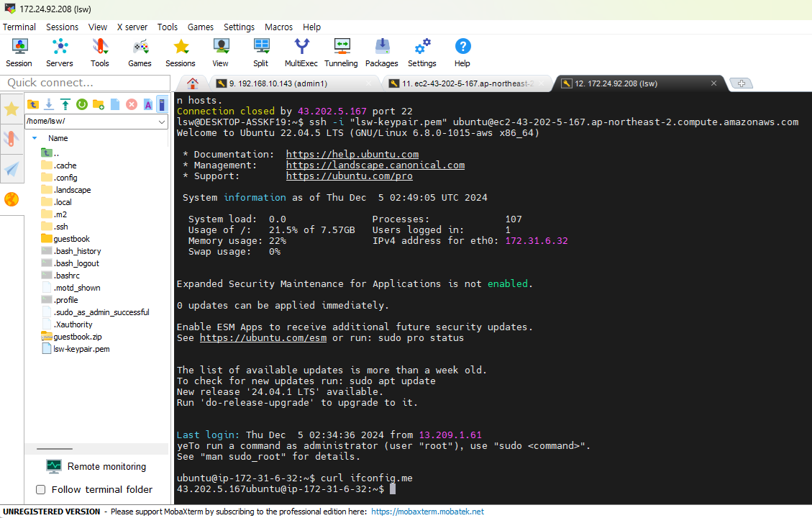Click the file list horizontal scrollbar
Screen dimensions: 812x518
pyautogui.click(x=55, y=449)
